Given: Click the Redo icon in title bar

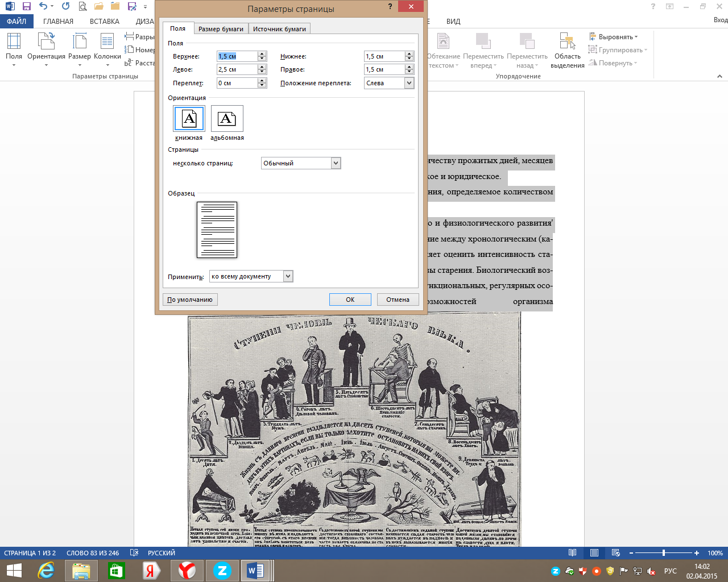Looking at the screenshot, I should pyautogui.click(x=65, y=7).
